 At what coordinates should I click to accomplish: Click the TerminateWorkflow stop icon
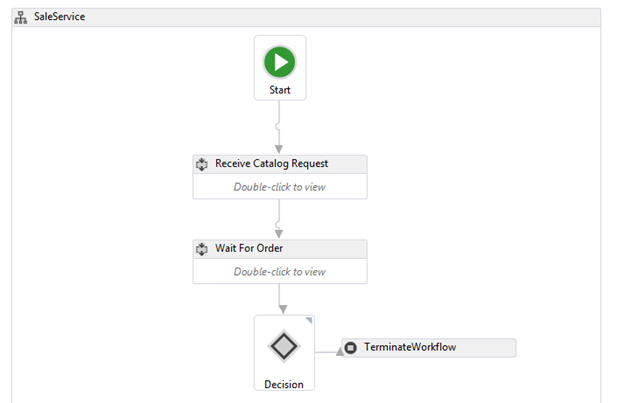pos(351,348)
